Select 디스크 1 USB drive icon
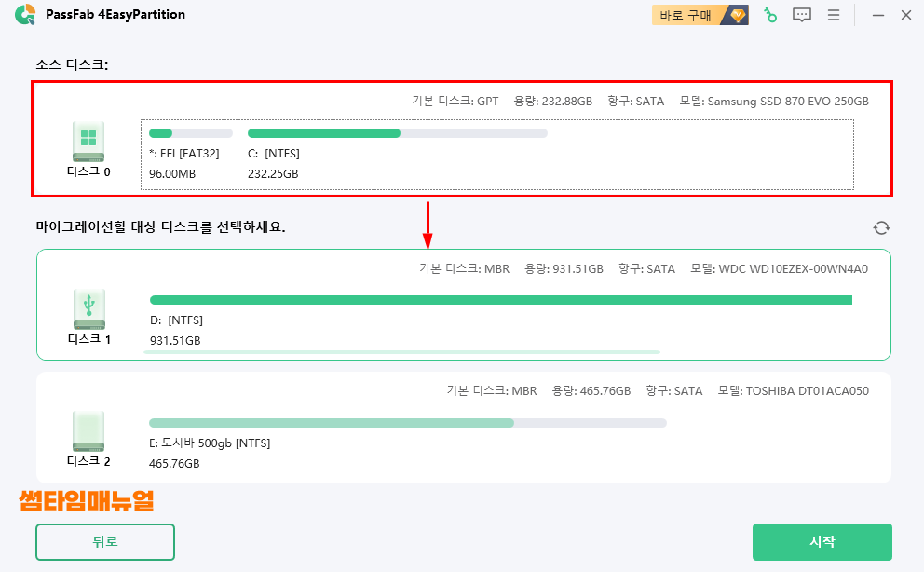Viewport: 924px width, 572px height. 89,308
